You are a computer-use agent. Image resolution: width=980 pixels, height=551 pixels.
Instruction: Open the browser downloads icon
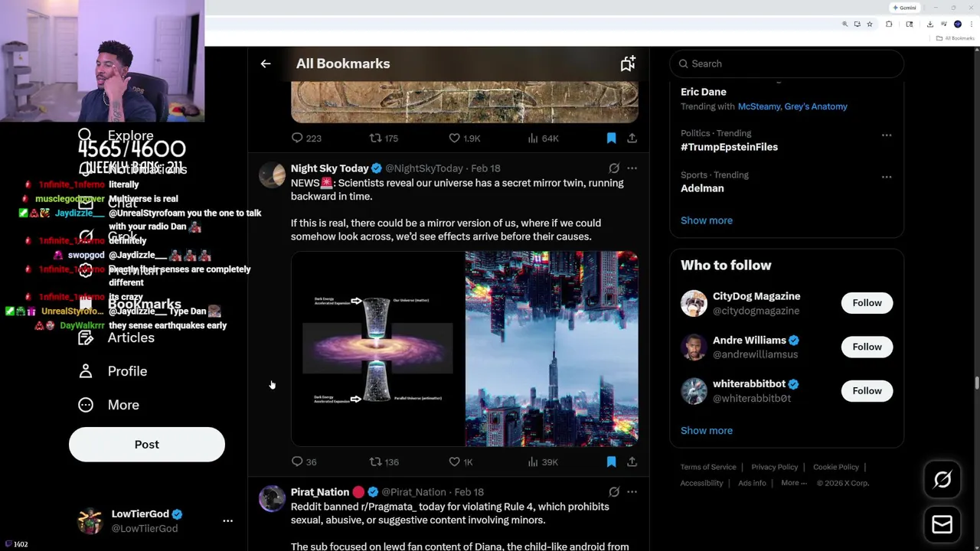pyautogui.click(x=929, y=24)
